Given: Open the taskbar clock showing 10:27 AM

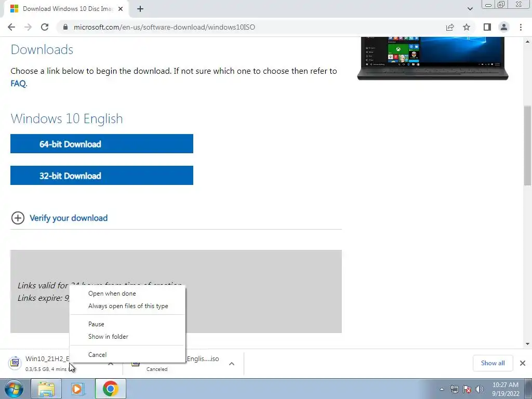Looking at the screenshot, I should coord(506,389).
